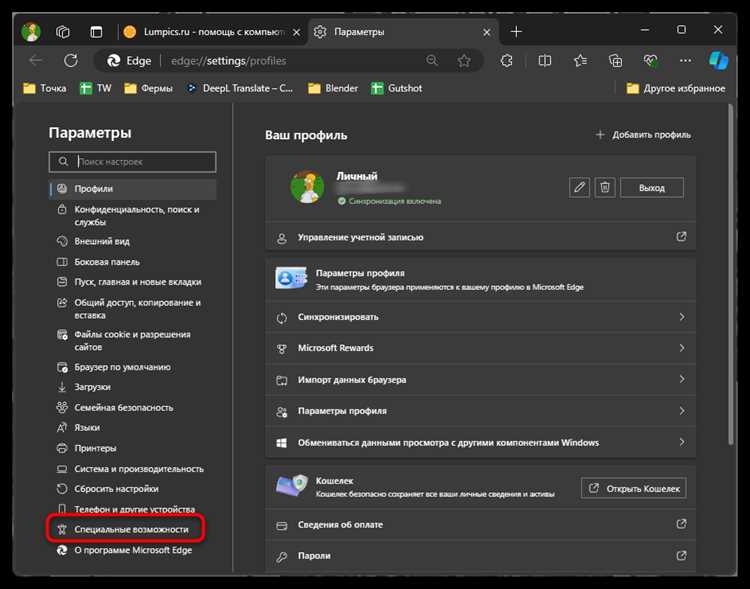Open Специальные возможности section
This screenshot has height=589, width=750.
(127, 529)
